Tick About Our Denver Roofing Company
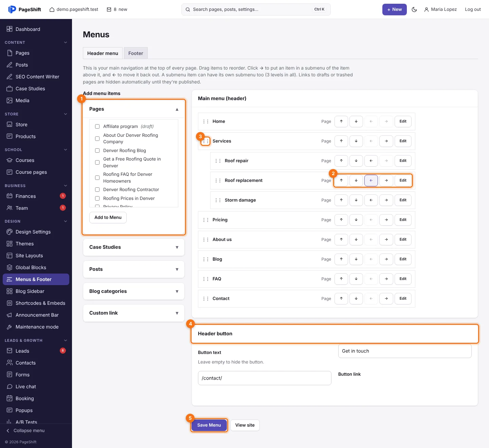The width and height of the screenshot is (489, 448). (x=97, y=138)
